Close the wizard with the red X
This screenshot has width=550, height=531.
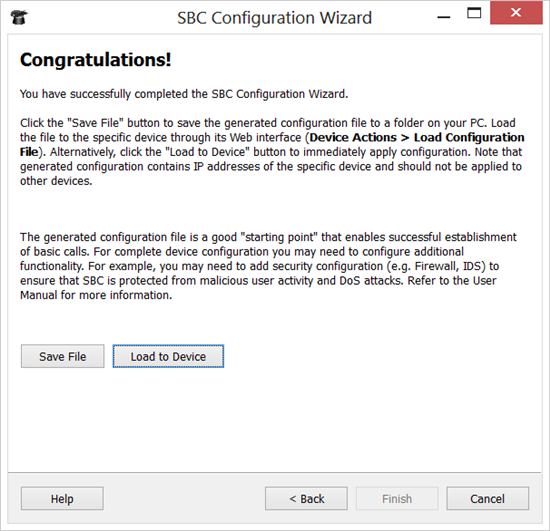click(516, 13)
